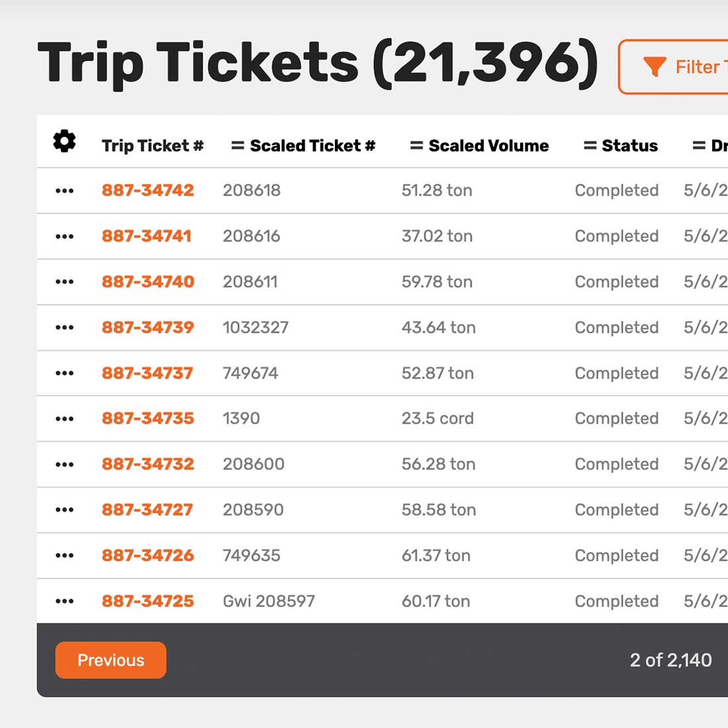728x728 pixels.
Task: Open trip ticket 887-34726
Action: tap(148, 555)
